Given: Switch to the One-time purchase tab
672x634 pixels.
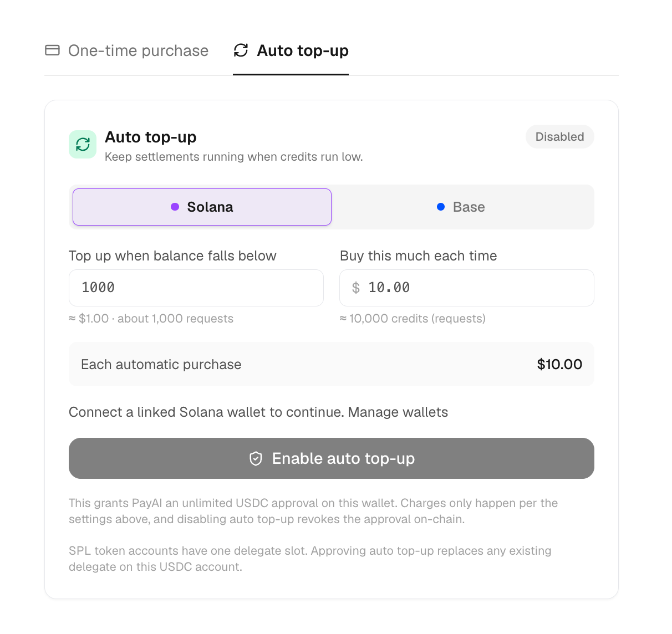Looking at the screenshot, I should (126, 50).
